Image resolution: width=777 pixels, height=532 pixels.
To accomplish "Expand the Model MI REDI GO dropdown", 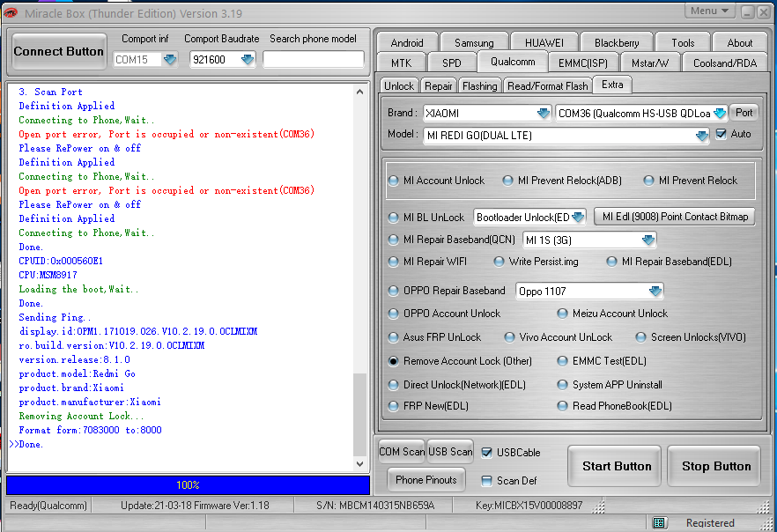I will click(701, 136).
